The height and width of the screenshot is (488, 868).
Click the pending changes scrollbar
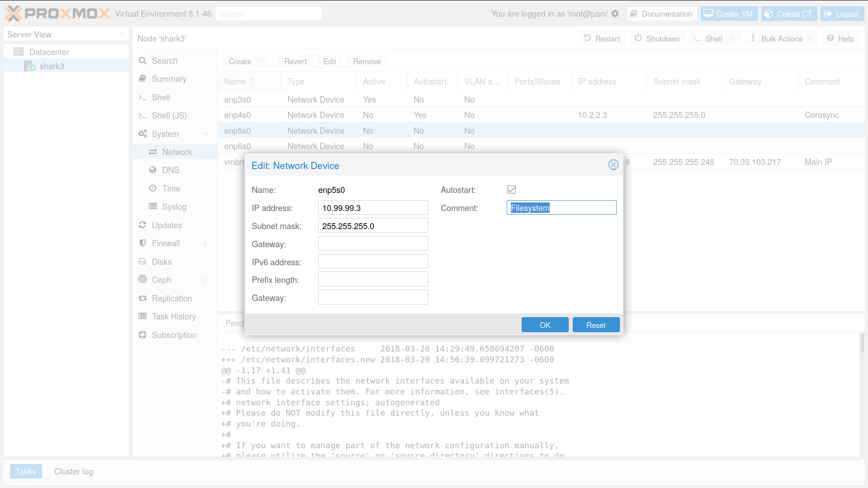[x=862, y=343]
